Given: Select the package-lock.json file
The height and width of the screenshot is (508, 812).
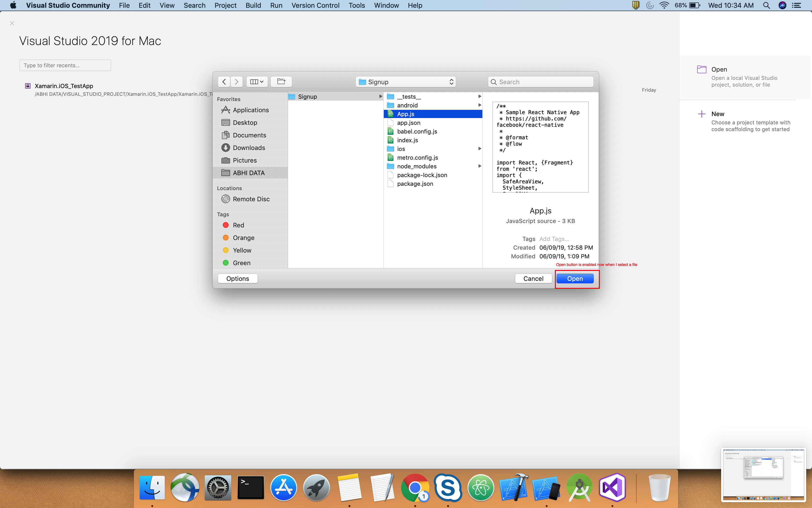Looking at the screenshot, I should point(433,175).
